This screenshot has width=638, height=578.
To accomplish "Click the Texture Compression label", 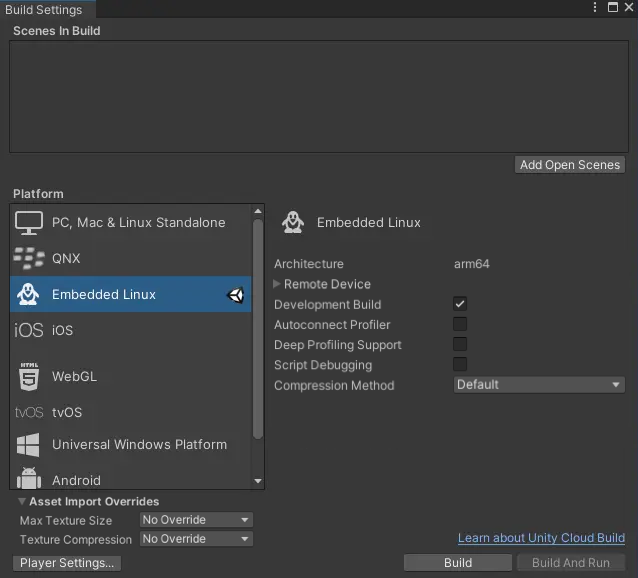I will click(76, 539).
